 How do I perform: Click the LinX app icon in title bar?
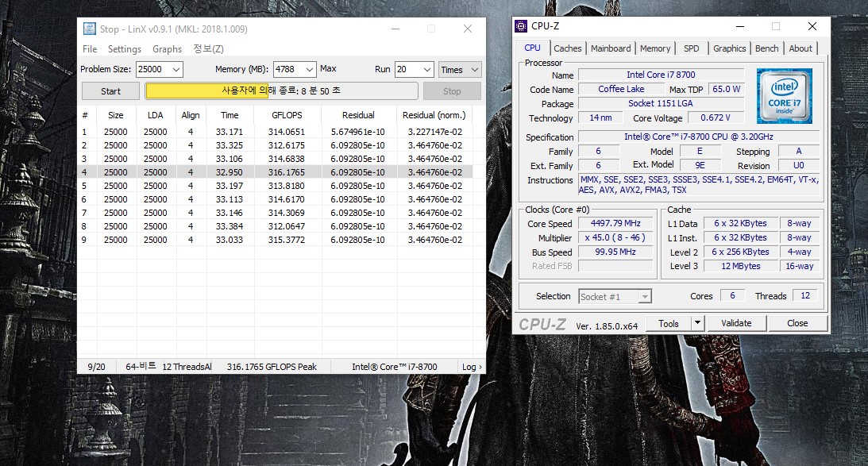[89, 29]
